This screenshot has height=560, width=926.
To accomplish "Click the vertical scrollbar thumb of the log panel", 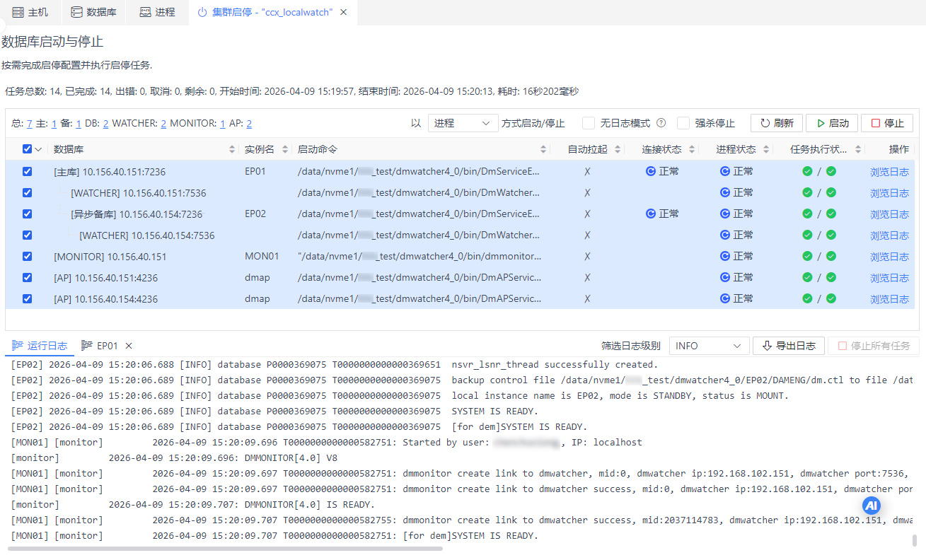I will pos(915,541).
